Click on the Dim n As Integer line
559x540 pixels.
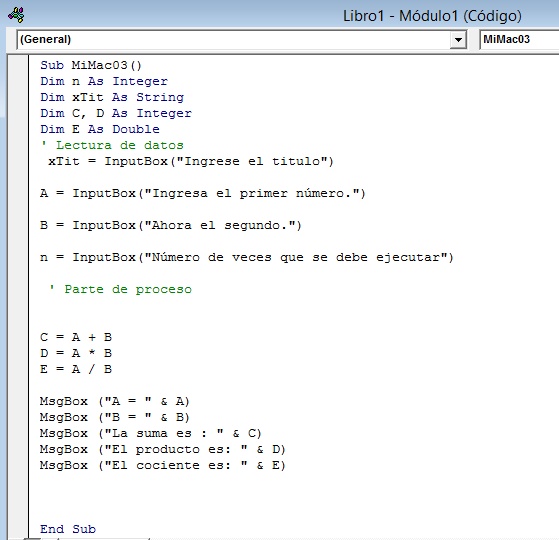[104, 81]
